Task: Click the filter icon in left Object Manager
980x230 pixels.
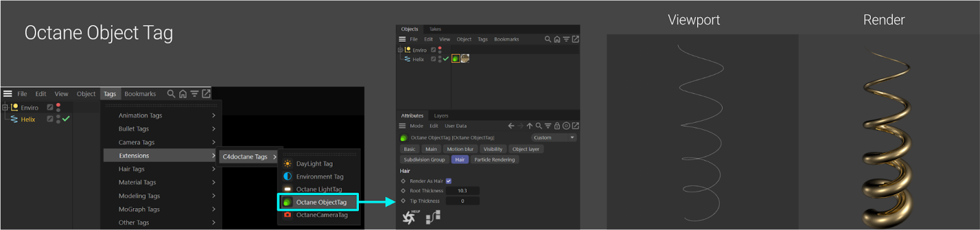Action: tap(194, 94)
